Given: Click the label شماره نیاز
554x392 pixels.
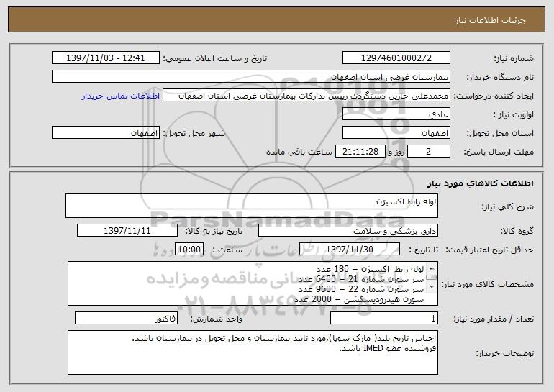Looking at the screenshot, I should click(x=514, y=58).
